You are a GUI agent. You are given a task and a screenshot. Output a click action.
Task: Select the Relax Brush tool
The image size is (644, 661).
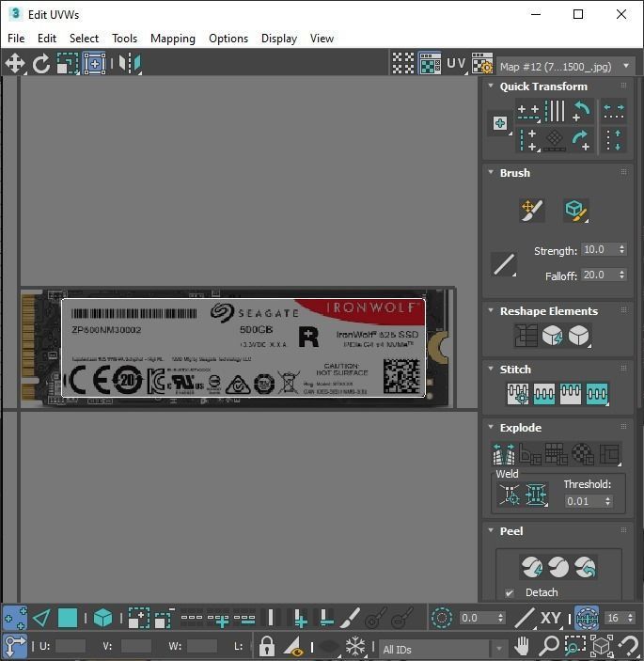click(575, 211)
